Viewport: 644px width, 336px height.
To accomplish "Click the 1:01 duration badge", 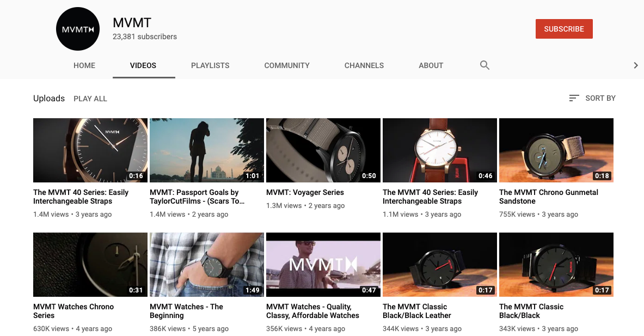I will point(252,176).
